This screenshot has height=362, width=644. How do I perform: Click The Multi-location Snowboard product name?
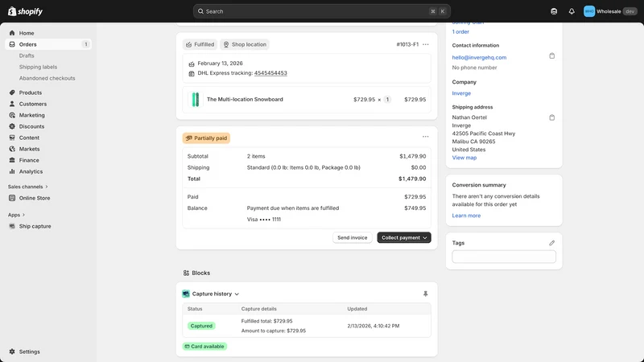pos(245,99)
